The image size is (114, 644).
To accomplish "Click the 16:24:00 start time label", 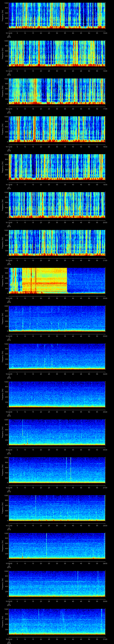I will click(x=9, y=412).
